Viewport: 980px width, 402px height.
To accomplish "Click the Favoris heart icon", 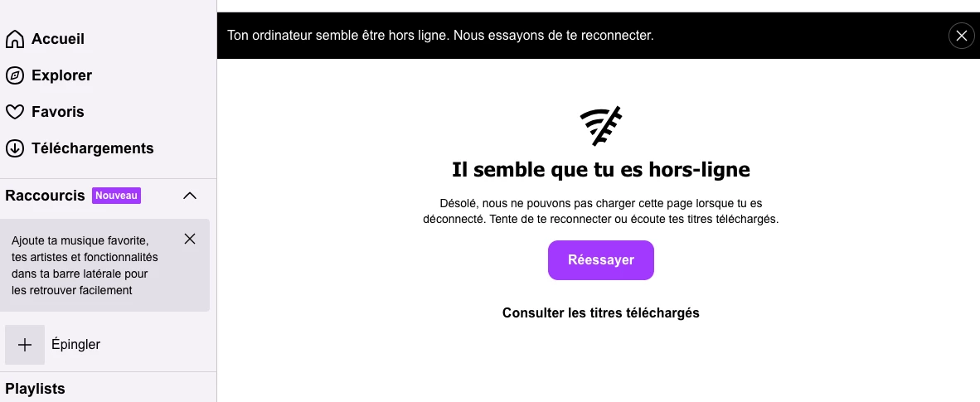I will [x=14, y=112].
